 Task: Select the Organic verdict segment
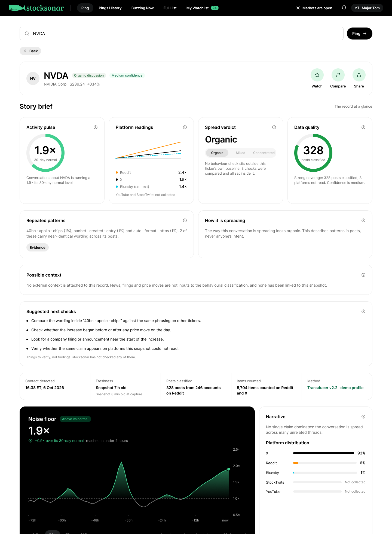coord(217,153)
